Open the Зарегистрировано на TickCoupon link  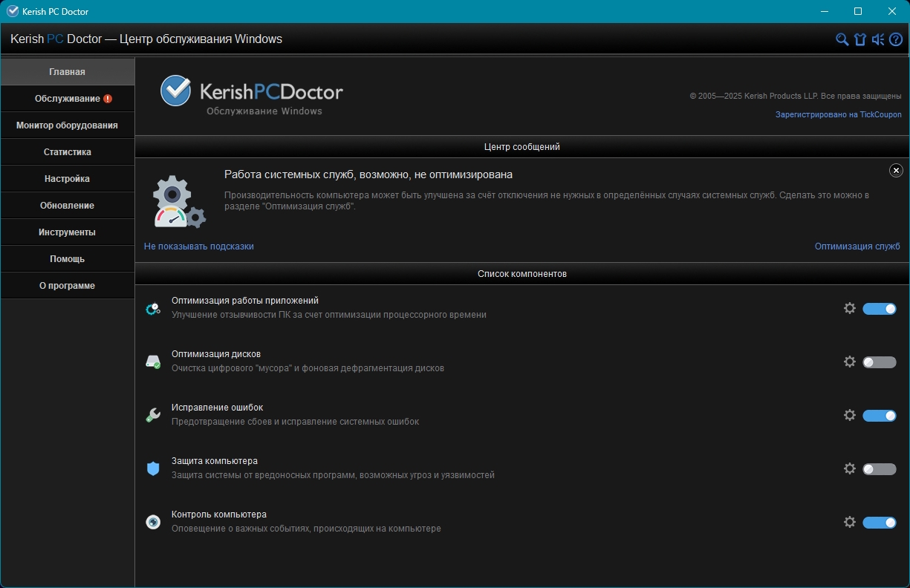pos(839,115)
